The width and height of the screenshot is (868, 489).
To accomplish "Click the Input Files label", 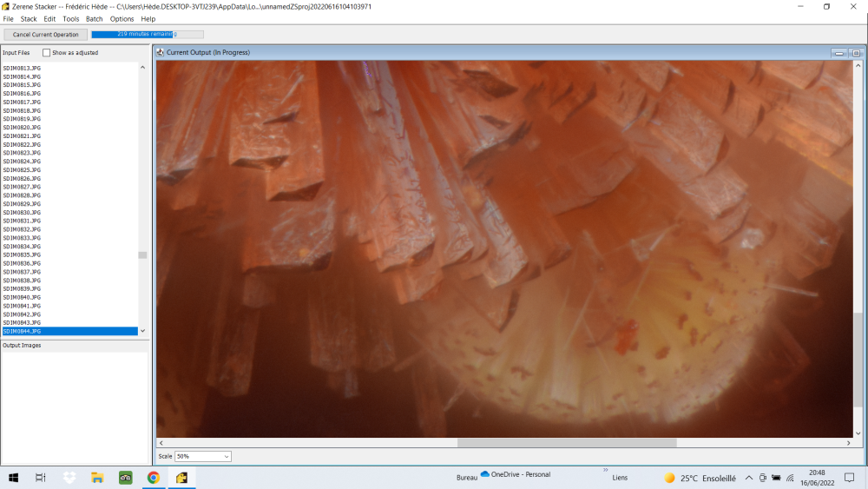I will pos(16,53).
